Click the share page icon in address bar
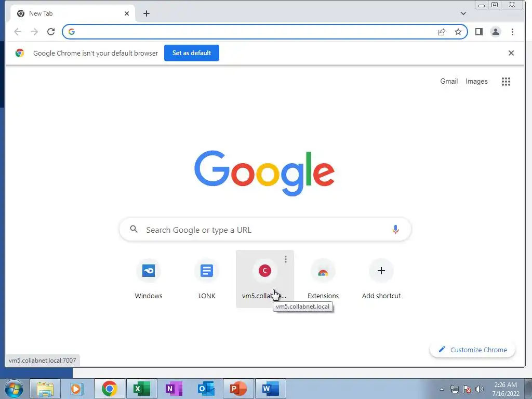This screenshot has width=532, height=399. (442, 32)
